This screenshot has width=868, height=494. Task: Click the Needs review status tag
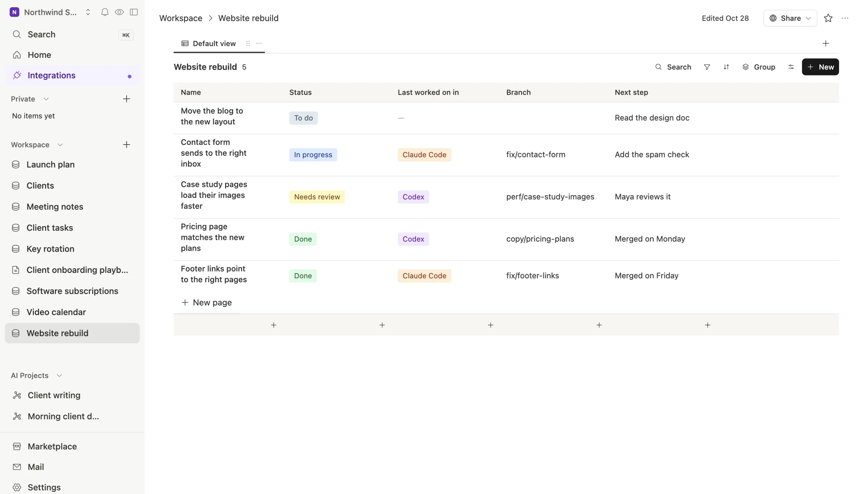317,197
